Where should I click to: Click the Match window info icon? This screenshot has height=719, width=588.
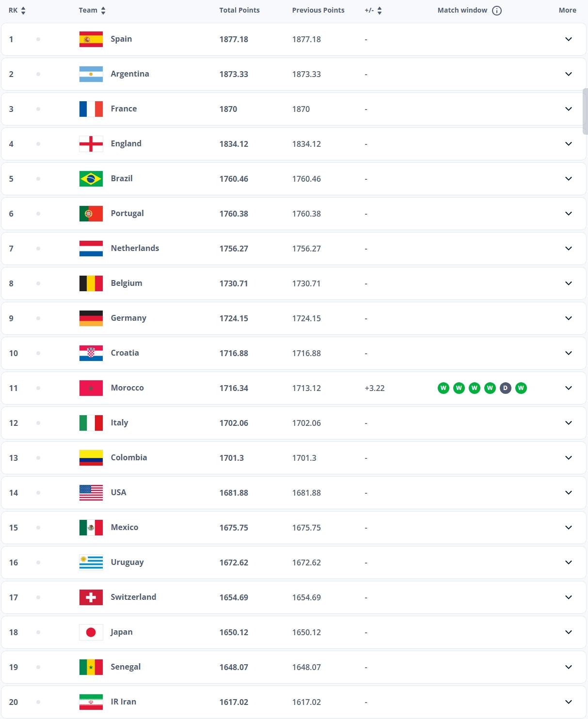pyautogui.click(x=497, y=11)
